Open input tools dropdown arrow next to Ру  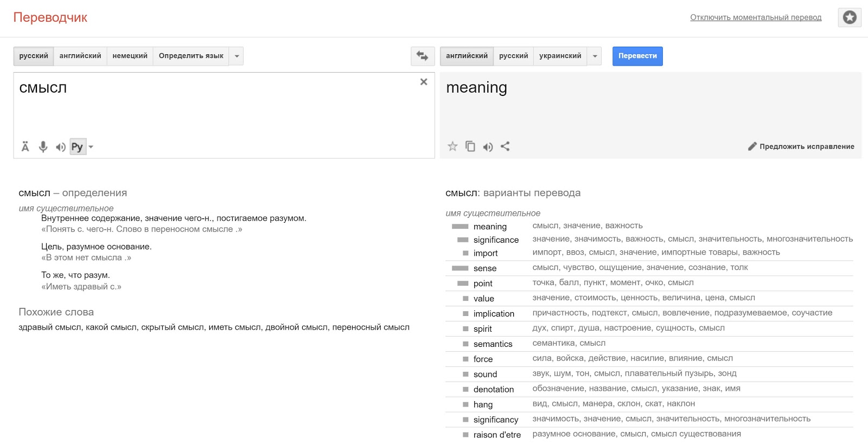point(91,147)
